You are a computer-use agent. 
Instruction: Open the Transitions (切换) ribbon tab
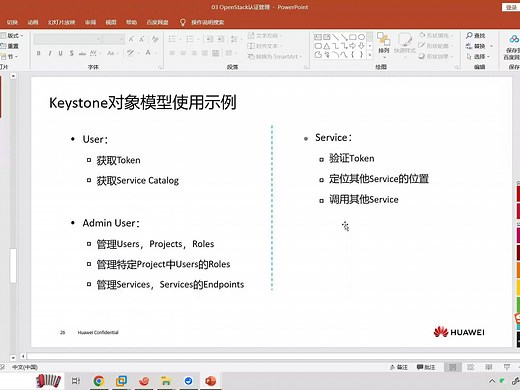point(12,22)
